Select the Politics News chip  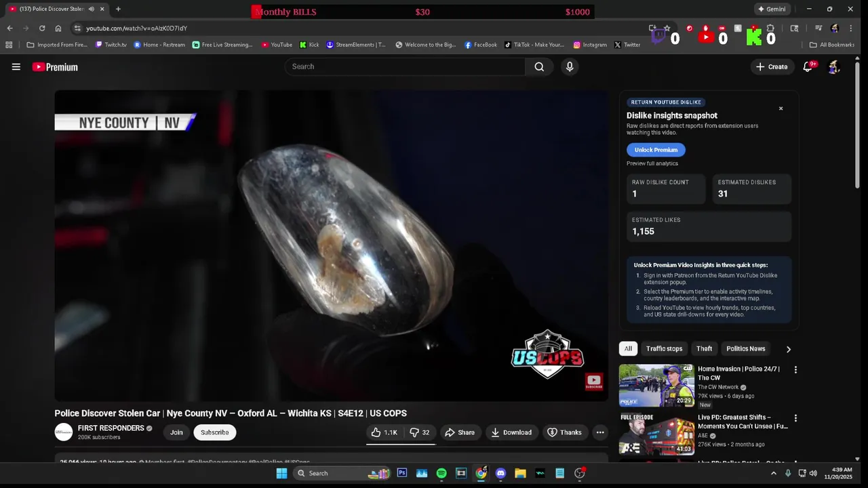(x=745, y=348)
